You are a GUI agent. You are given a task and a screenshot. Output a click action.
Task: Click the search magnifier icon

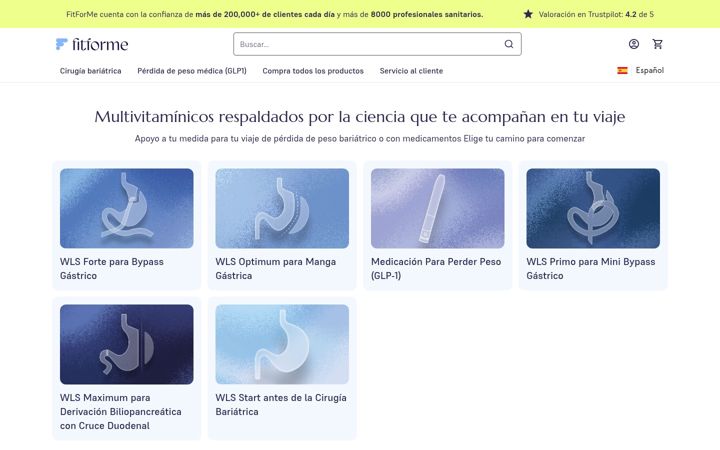point(509,44)
